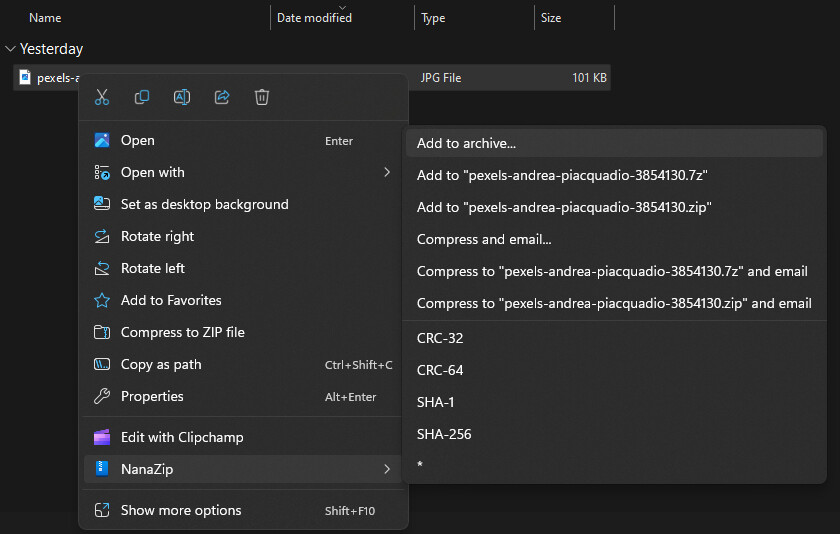Screen dimensions: 840x534
Task: Collapse the Yesterday group chevron
Action: coord(11,49)
